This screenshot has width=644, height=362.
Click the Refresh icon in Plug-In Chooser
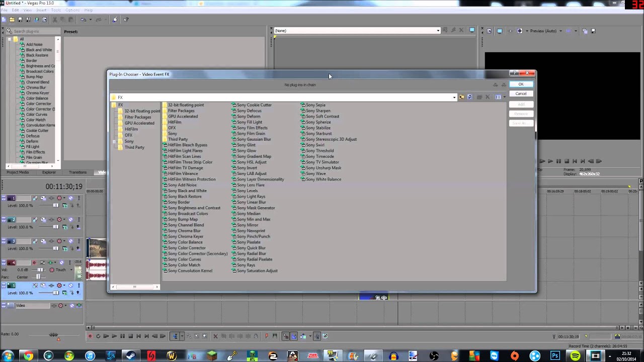(x=469, y=97)
